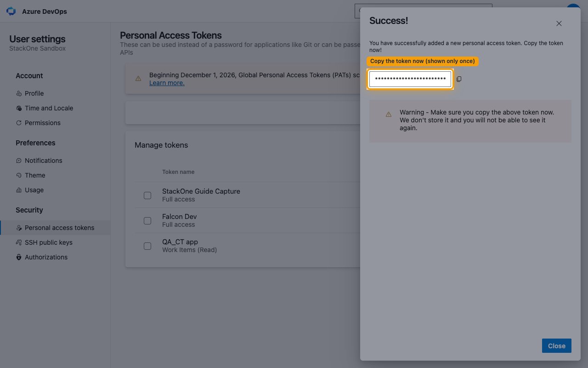
Task: Open Theme preferences
Action: [x=35, y=175]
